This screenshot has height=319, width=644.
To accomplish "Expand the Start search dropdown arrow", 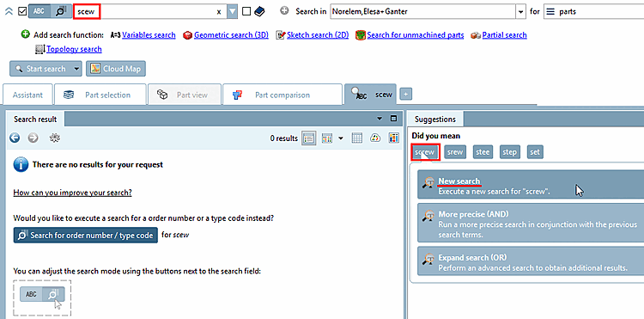I will click(76, 69).
